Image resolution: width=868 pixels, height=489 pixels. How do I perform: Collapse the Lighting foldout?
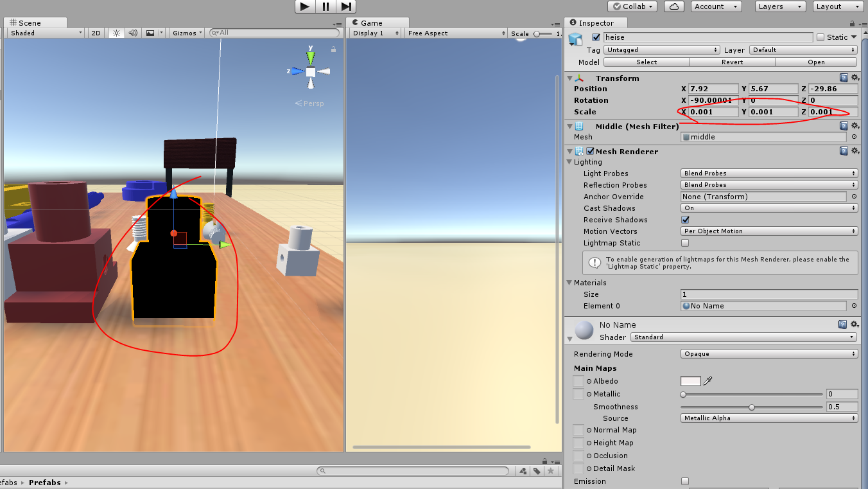click(x=569, y=162)
